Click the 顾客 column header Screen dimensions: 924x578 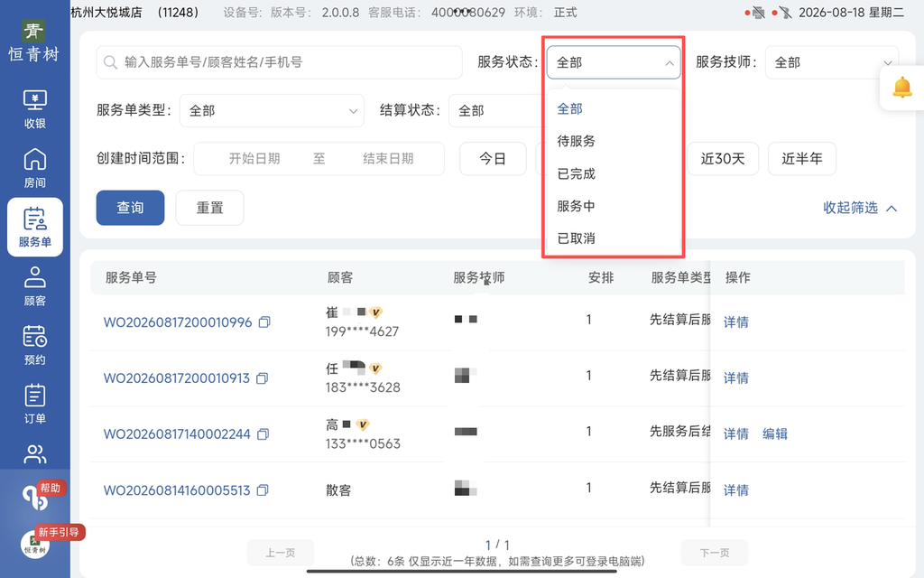(x=340, y=278)
